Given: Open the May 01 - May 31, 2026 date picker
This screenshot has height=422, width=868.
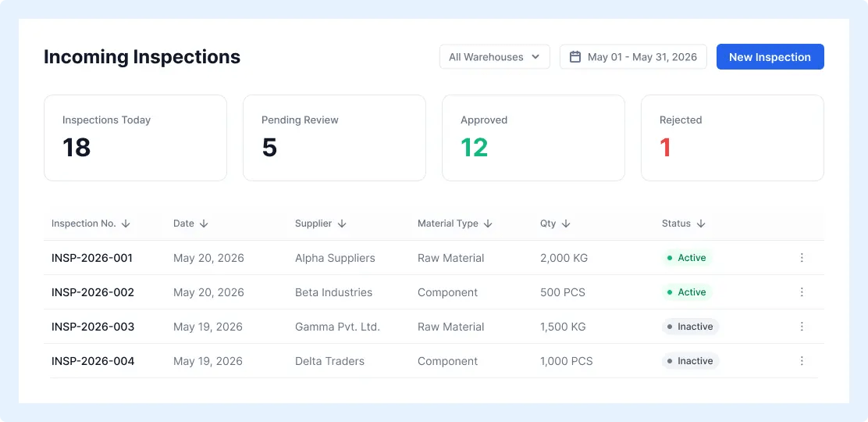Looking at the screenshot, I should coord(633,56).
